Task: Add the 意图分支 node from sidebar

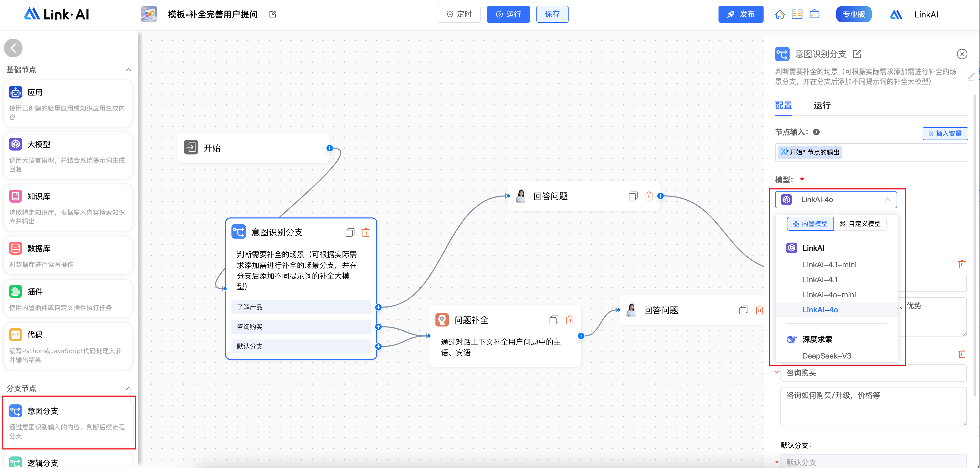Action: click(x=68, y=423)
